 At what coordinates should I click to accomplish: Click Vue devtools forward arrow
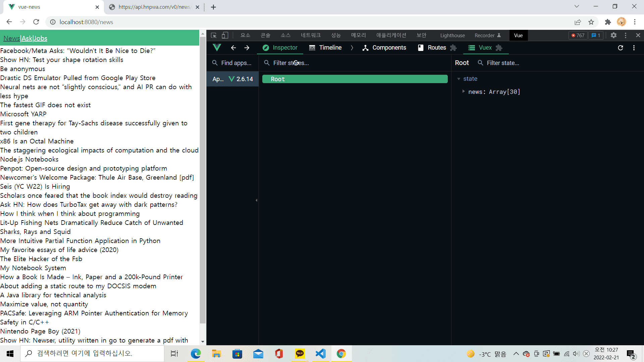tap(247, 48)
